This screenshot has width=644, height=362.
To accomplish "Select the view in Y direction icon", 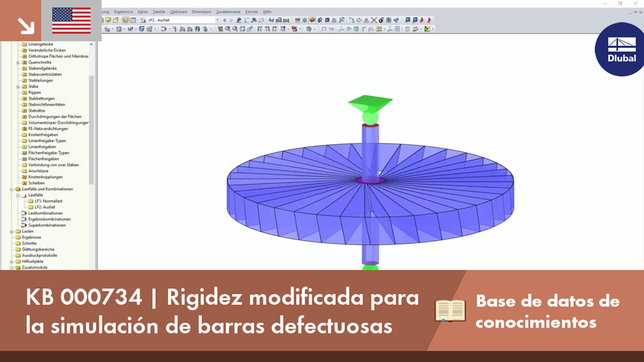I will pos(267,29).
